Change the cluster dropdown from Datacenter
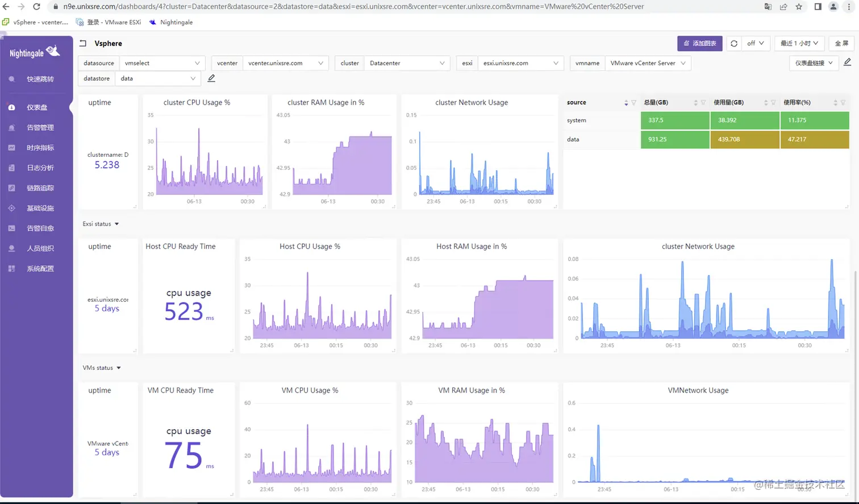Image resolution: width=859 pixels, height=504 pixels. point(408,64)
